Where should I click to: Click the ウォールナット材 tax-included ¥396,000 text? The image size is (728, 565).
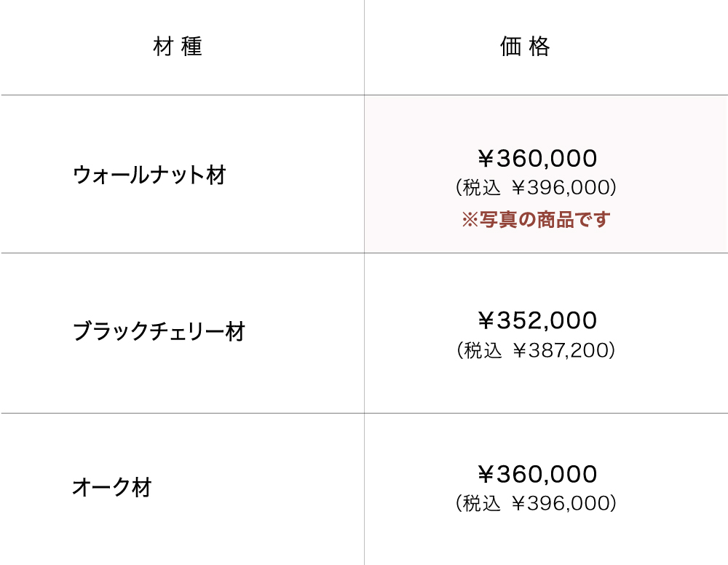(536, 188)
